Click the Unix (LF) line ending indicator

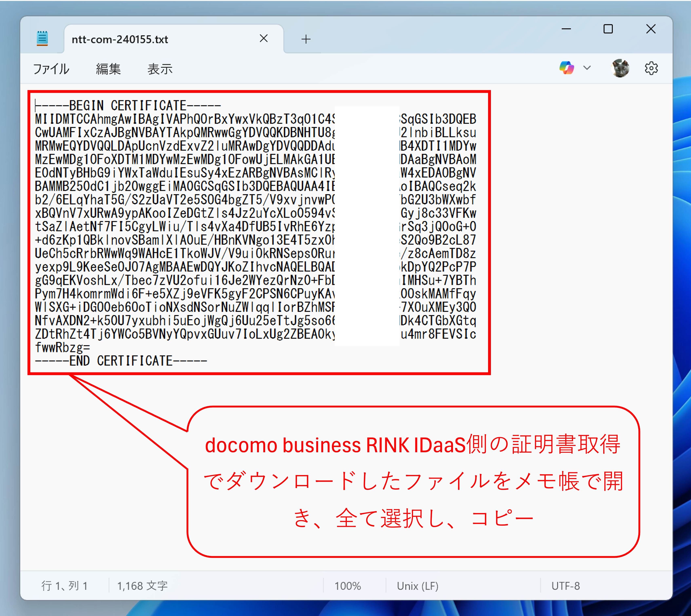(x=418, y=586)
